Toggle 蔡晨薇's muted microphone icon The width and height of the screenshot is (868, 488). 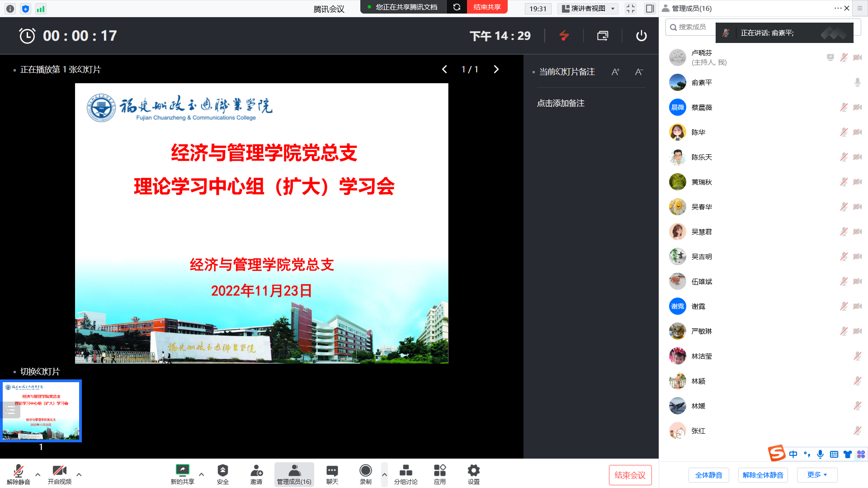pyautogui.click(x=844, y=107)
